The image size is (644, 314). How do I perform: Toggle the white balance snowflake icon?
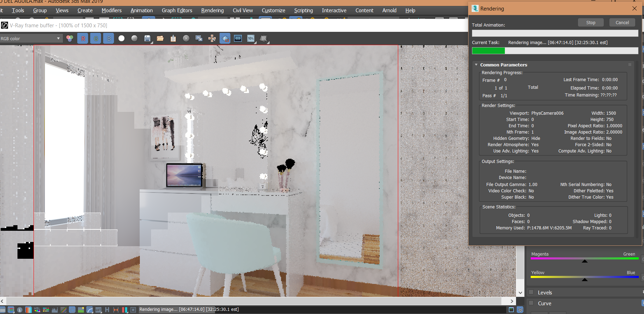[x=72, y=309]
